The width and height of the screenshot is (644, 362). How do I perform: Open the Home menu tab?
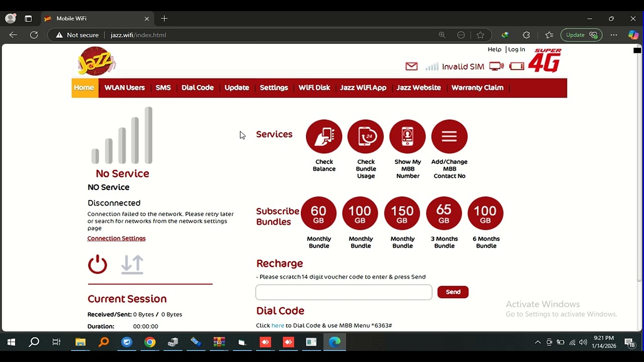(x=84, y=87)
